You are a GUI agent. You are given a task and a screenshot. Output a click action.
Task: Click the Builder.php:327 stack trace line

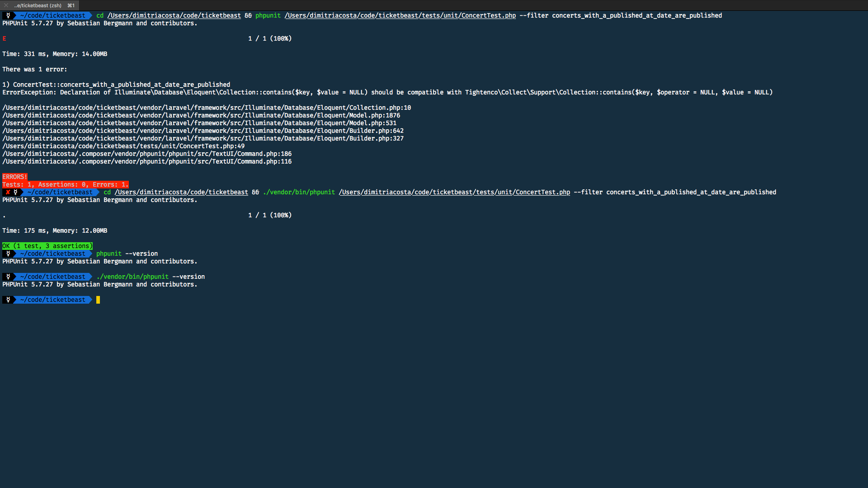pos(203,138)
